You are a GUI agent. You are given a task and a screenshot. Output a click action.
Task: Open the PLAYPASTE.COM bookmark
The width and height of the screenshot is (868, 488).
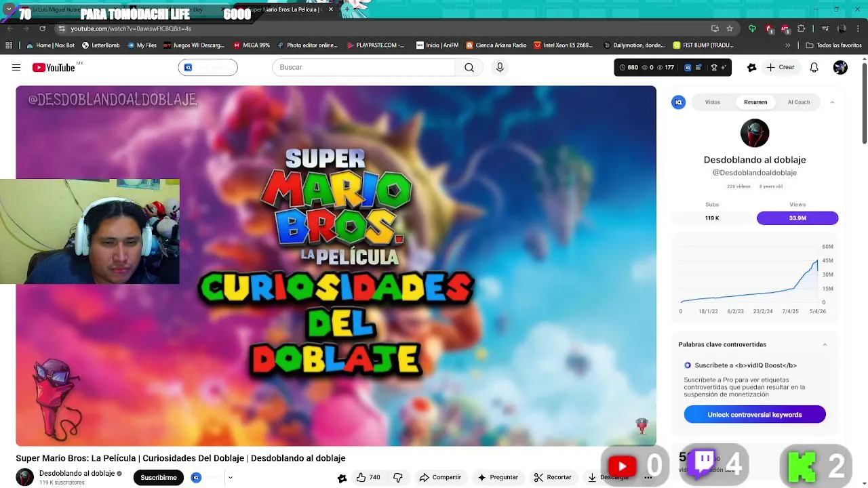pos(376,45)
